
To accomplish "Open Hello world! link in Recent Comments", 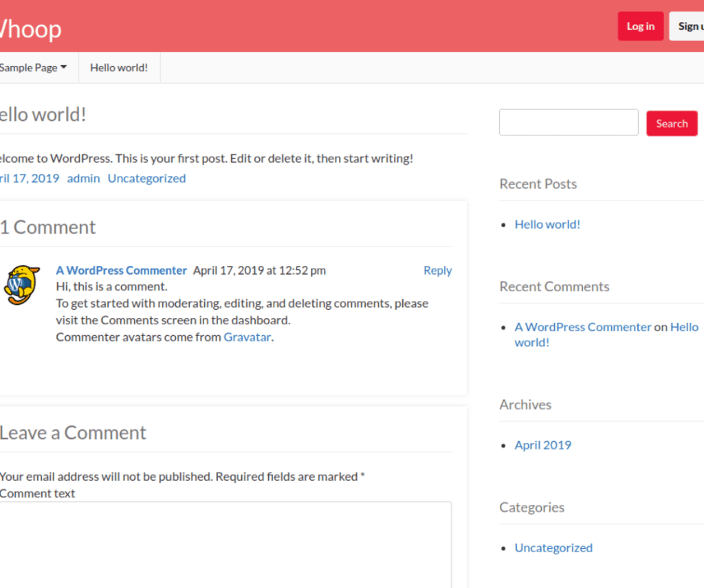I will point(606,335).
